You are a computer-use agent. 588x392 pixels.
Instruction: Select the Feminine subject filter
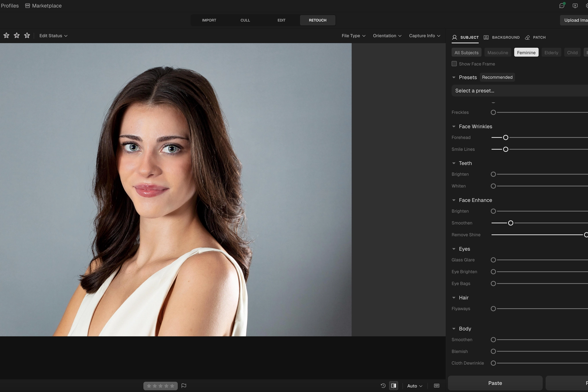tap(526, 53)
